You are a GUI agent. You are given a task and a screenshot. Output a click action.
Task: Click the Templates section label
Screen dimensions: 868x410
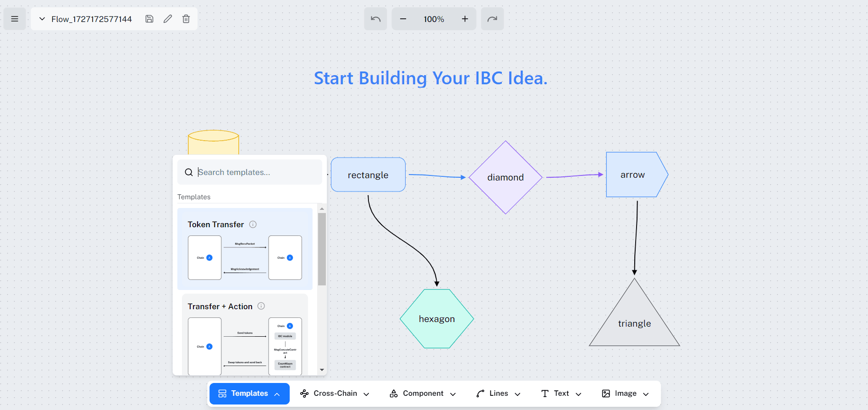[194, 197]
